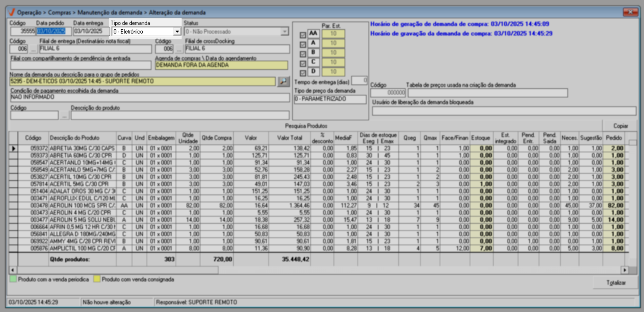Expand the Status dropdown list
The height and width of the screenshot is (312, 644).
click(284, 32)
